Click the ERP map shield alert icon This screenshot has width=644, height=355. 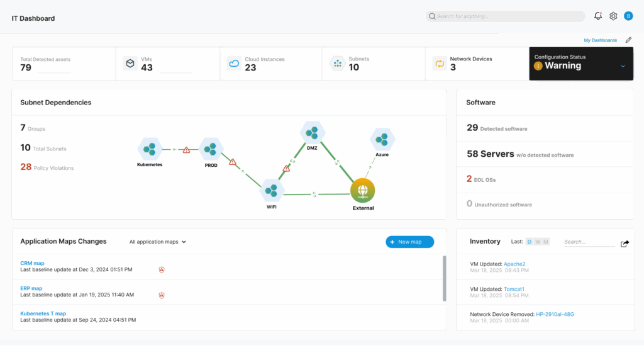162,295
